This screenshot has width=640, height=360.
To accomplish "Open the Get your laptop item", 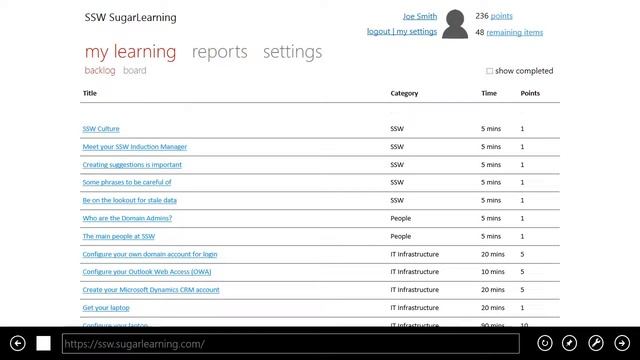I will point(106,307).
